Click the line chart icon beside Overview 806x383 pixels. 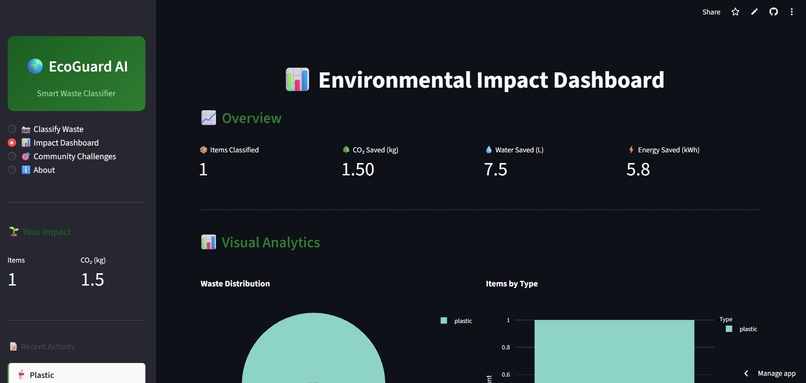208,118
